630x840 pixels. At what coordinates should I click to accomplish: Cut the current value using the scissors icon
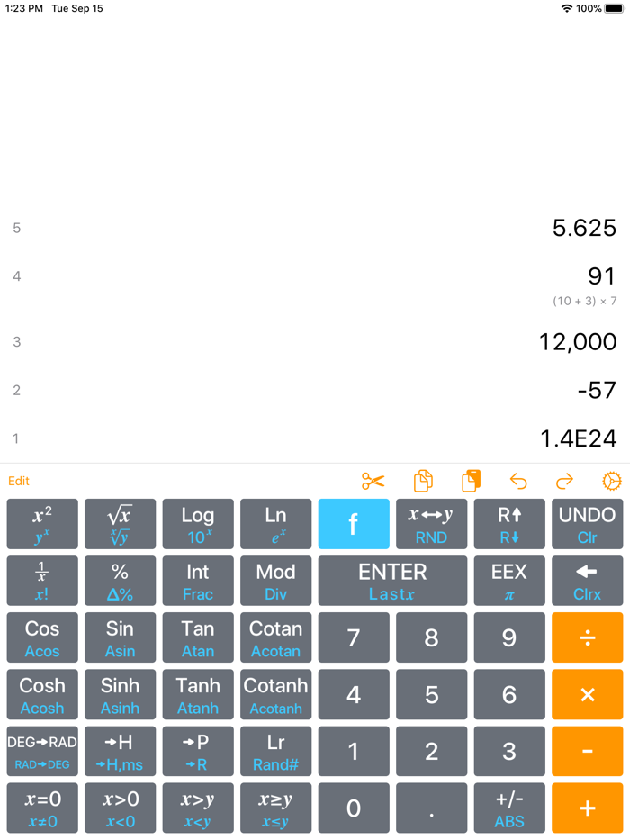[x=373, y=482]
